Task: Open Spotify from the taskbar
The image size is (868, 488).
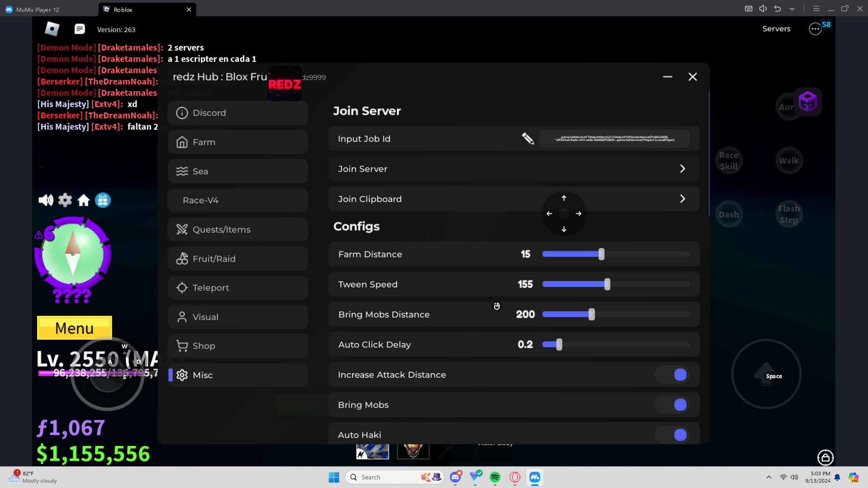Action: (x=495, y=477)
